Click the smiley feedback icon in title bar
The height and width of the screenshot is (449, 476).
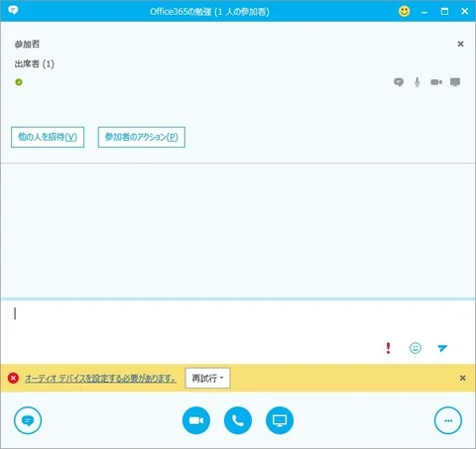coord(404,11)
